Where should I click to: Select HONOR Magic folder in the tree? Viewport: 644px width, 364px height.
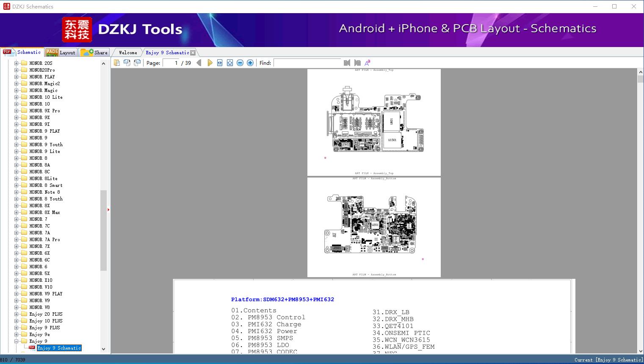pyautogui.click(x=43, y=90)
